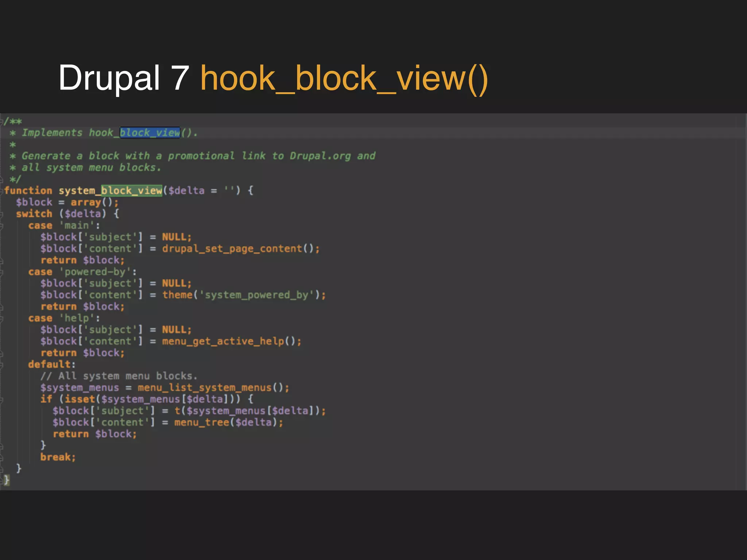
Task: Click the theme('system_powered_by') call
Action: tap(244, 295)
